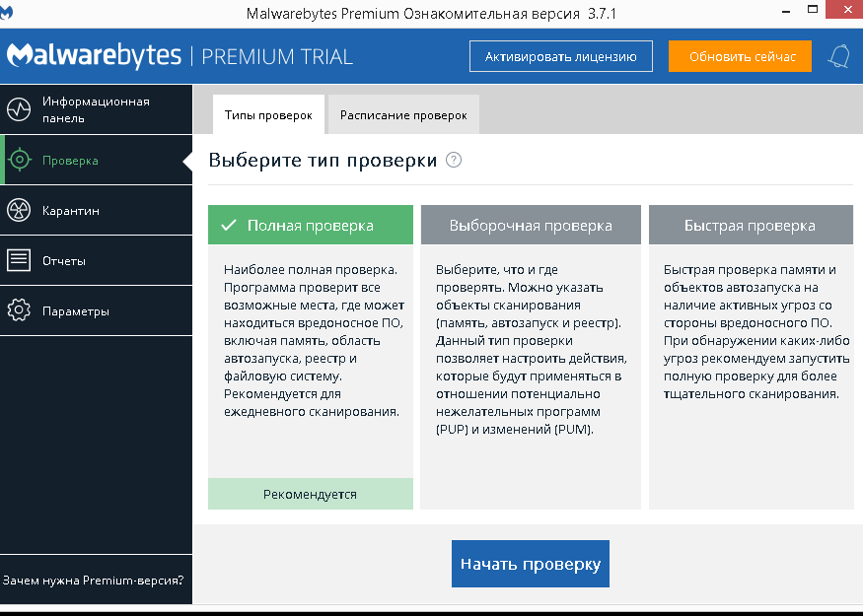The height and width of the screenshot is (616, 863).
Task: Open Параметры in the sidebar menu
Action: pyautogui.click(x=75, y=311)
